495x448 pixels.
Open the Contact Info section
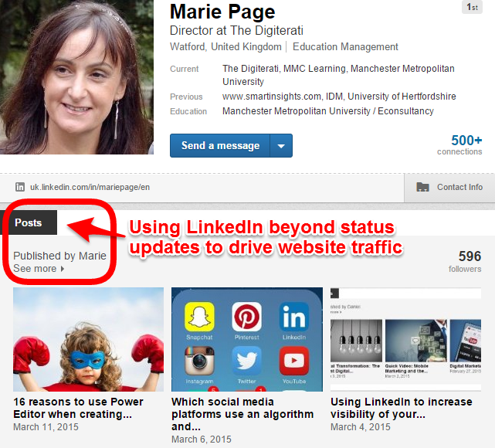449,187
